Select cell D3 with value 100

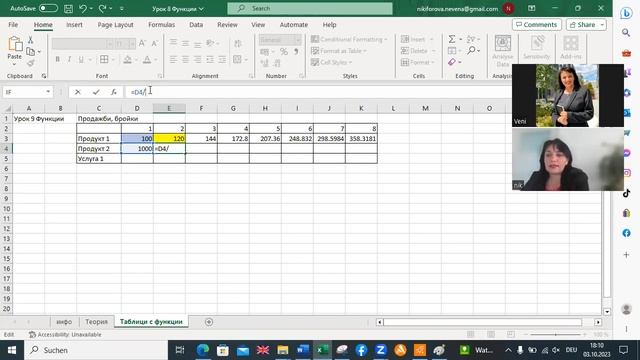click(137, 139)
